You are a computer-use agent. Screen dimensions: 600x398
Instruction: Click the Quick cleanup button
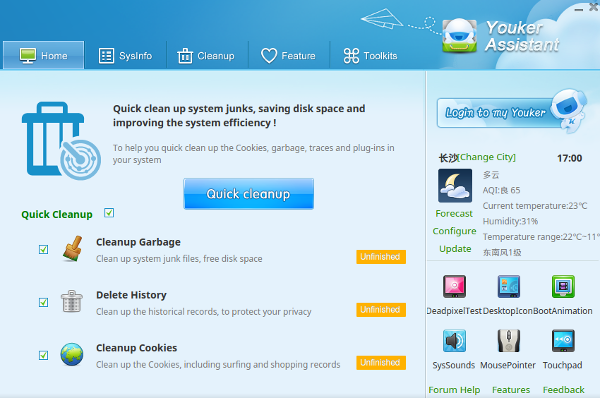point(248,194)
